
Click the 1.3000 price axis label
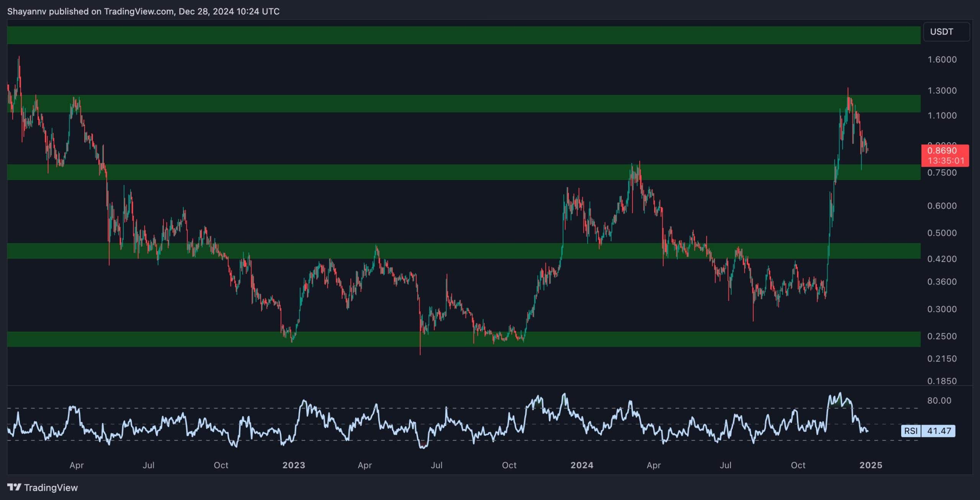pos(942,91)
